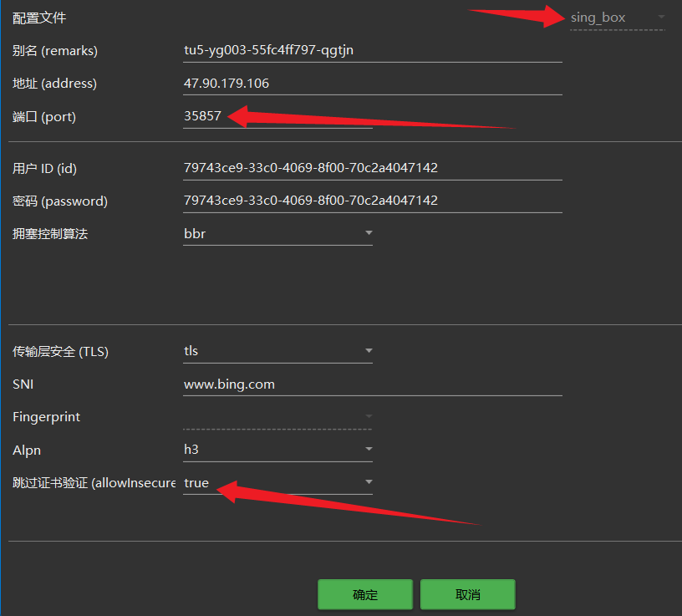682x616 pixels.
Task: Click the 密码 (password) label
Action: click(x=60, y=201)
